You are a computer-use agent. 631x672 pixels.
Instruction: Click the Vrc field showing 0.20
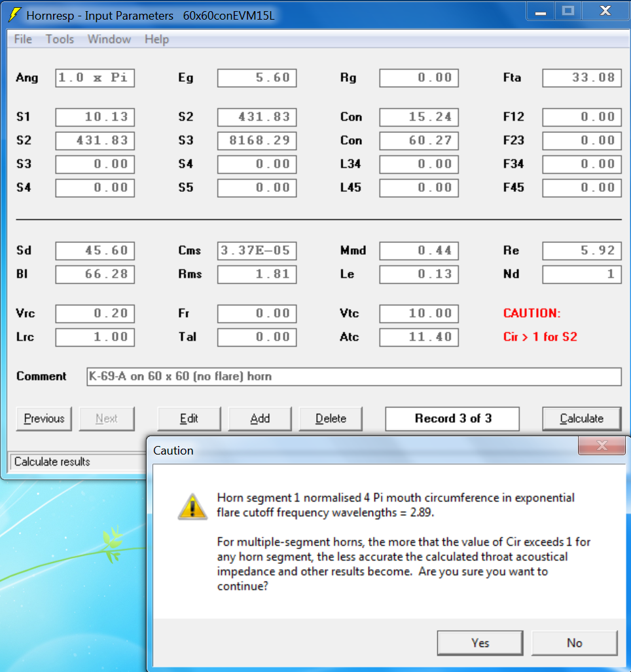tap(95, 314)
